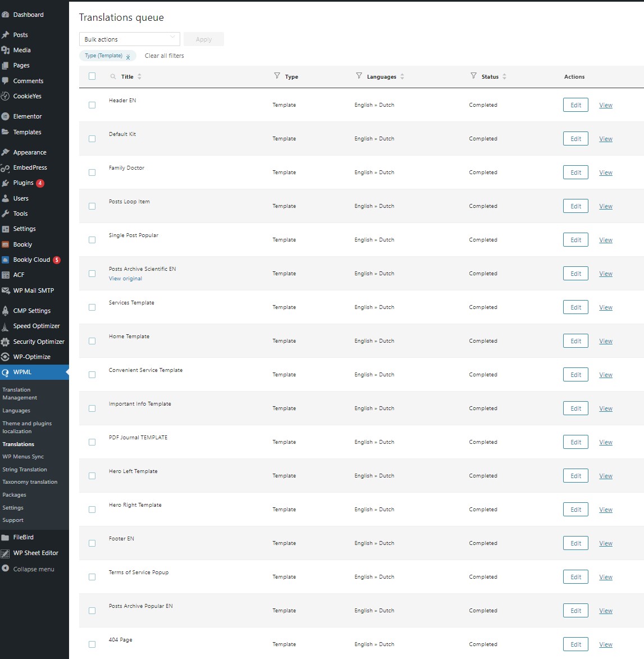Click the EmbedPress icon
Screen dimensions: 644x659
[x=6, y=167]
